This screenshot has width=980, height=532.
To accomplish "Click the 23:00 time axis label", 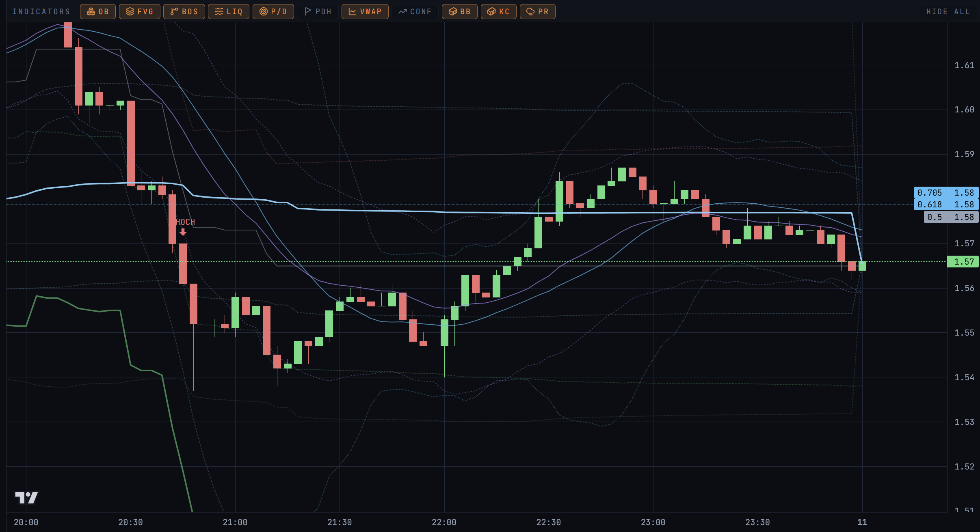I will click(653, 522).
